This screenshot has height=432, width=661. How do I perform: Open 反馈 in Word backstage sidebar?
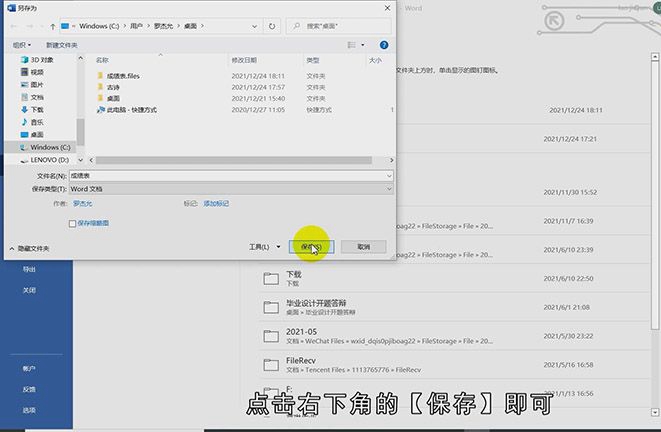pyautogui.click(x=29, y=389)
